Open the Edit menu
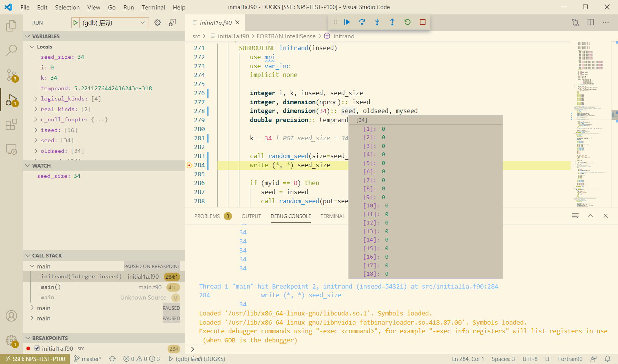This screenshot has height=364, width=618. (x=42, y=7)
